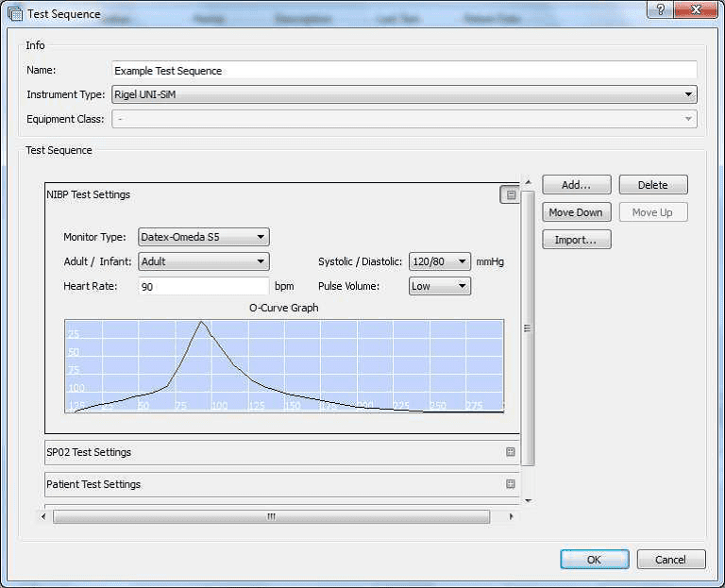Screen dimensions: 725x588
Task: Confirm with the OK button
Action: [x=594, y=560]
